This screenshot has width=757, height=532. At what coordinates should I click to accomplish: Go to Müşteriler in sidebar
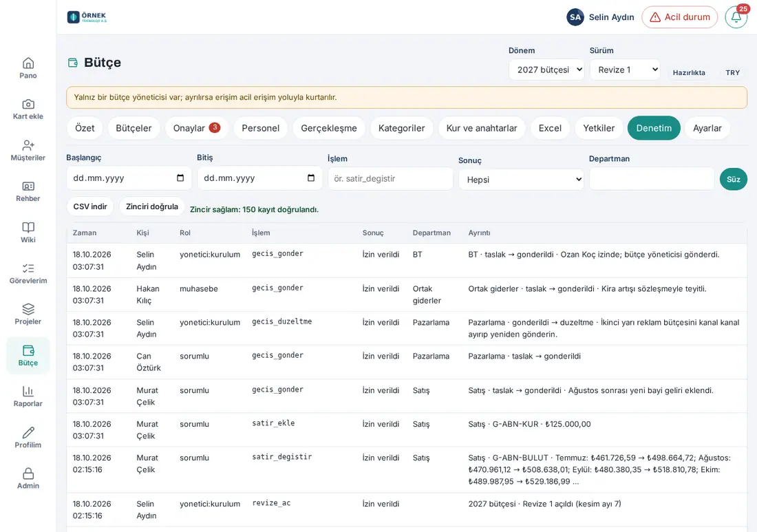click(x=28, y=150)
